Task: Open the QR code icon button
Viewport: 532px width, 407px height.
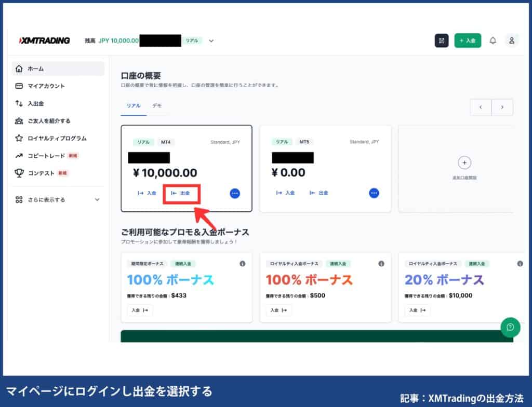Action: tap(442, 40)
